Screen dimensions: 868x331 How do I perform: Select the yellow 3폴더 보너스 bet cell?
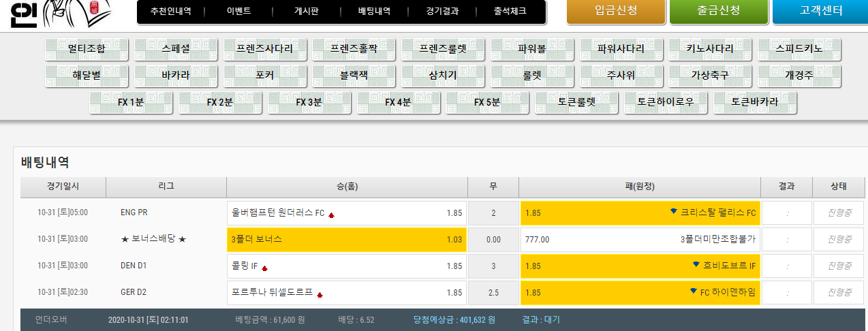click(x=347, y=240)
